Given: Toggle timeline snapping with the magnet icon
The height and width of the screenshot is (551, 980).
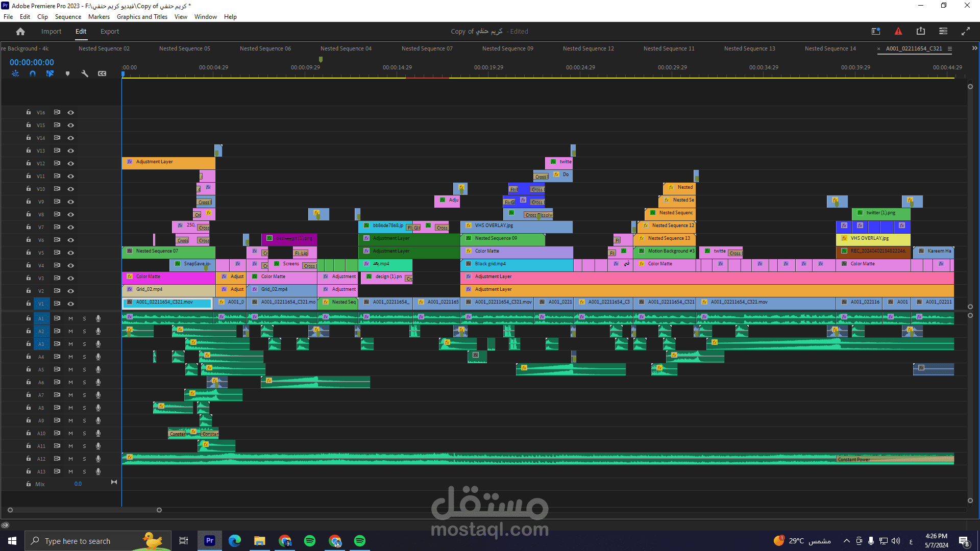Looking at the screenshot, I should pyautogui.click(x=33, y=73).
